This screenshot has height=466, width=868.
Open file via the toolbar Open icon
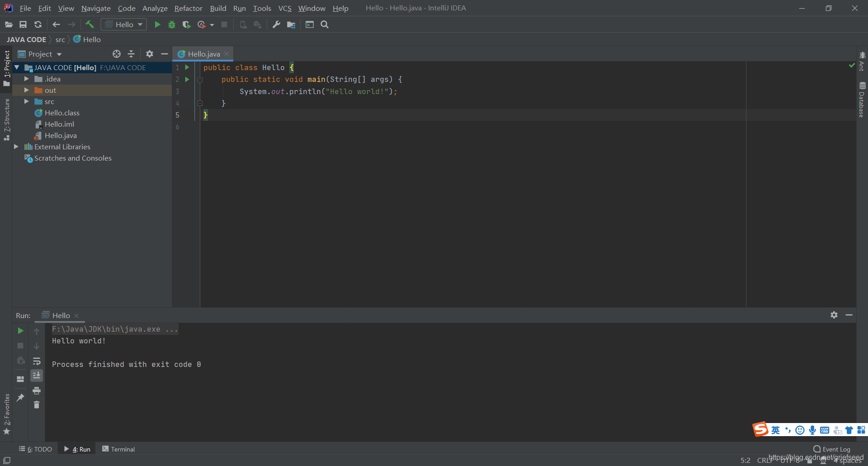coord(9,24)
